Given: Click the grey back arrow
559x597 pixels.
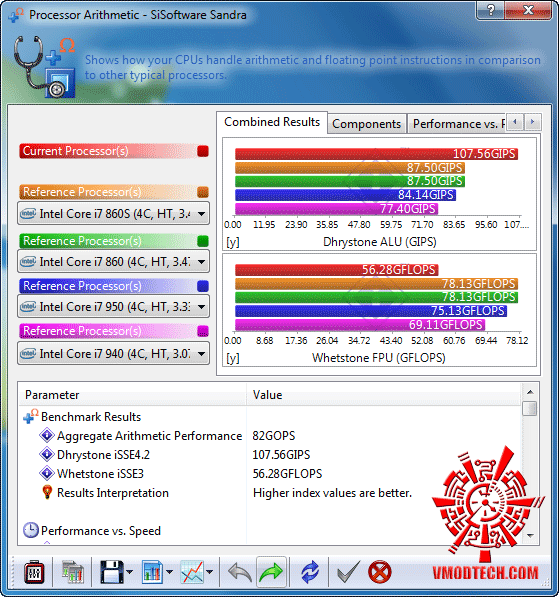Looking at the screenshot, I should 240,571.
